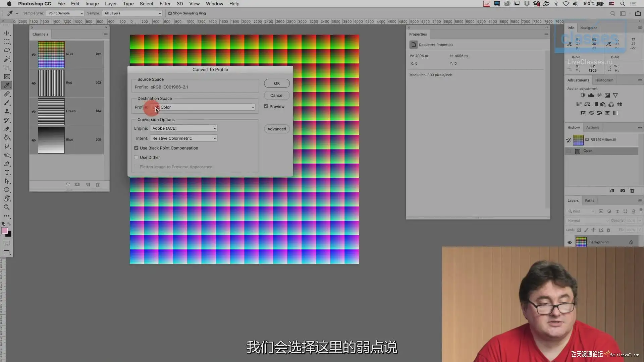Select the Move tool

click(7, 33)
